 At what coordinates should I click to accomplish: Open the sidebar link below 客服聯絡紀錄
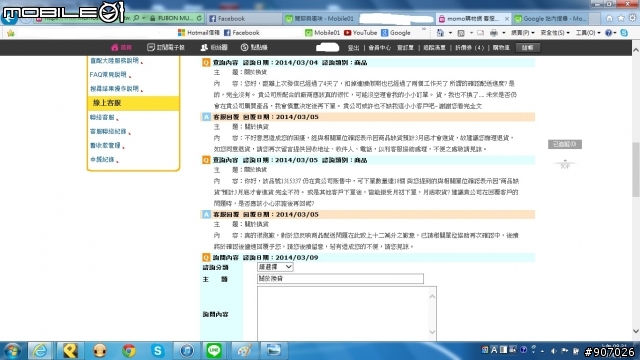[105, 145]
